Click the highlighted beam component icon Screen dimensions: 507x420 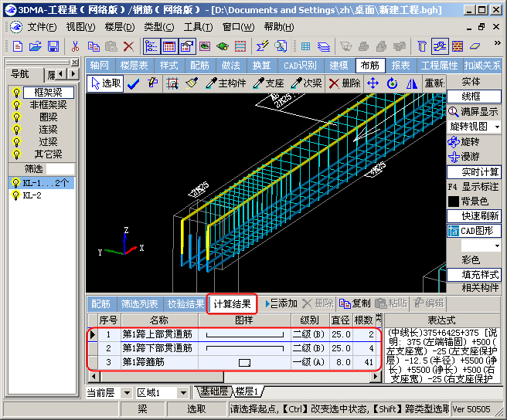[440, 46]
